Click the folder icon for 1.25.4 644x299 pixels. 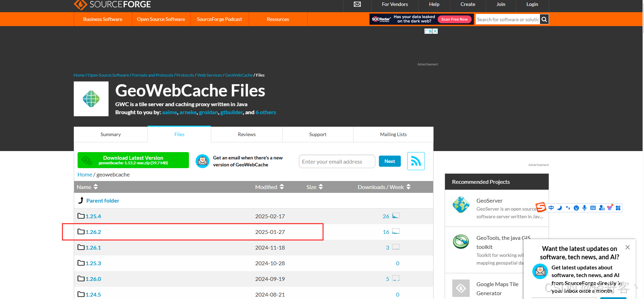coord(81,216)
